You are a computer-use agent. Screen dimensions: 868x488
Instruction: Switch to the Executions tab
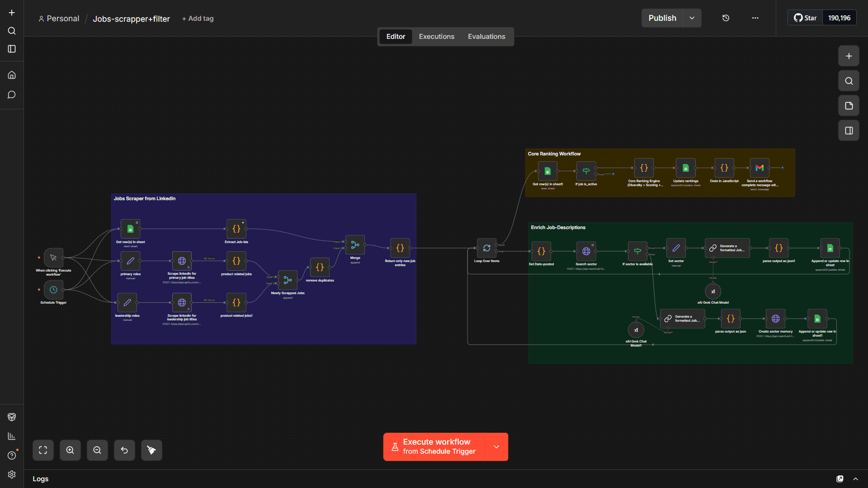tap(436, 37)
